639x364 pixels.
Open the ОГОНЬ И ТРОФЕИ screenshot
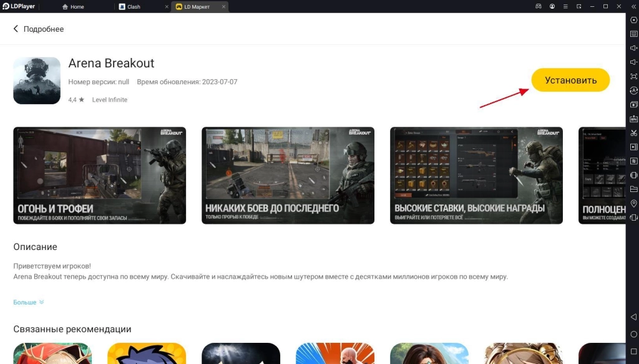(99, 175)
